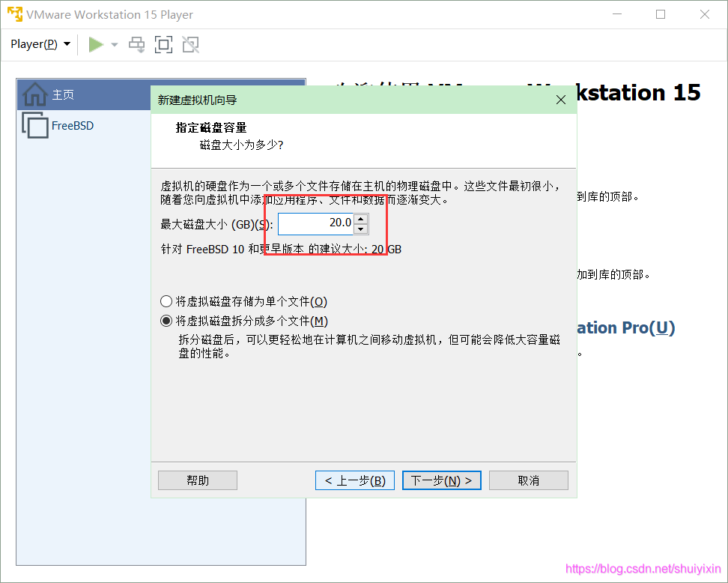Click the 指定磁盘容量 heading text

click(x=211, y=127)
